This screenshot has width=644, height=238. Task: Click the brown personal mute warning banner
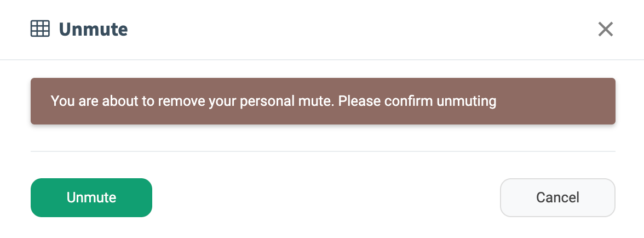pyautogui.click(x=323, y=101)
